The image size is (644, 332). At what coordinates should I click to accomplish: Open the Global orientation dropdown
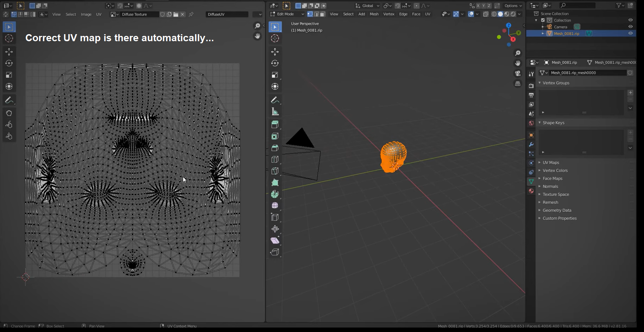[367, 6]
